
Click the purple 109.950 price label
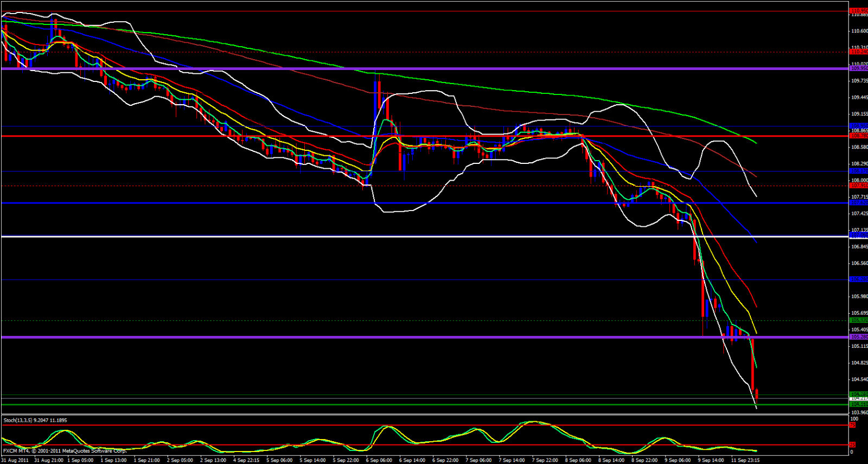tap(858, 68)
